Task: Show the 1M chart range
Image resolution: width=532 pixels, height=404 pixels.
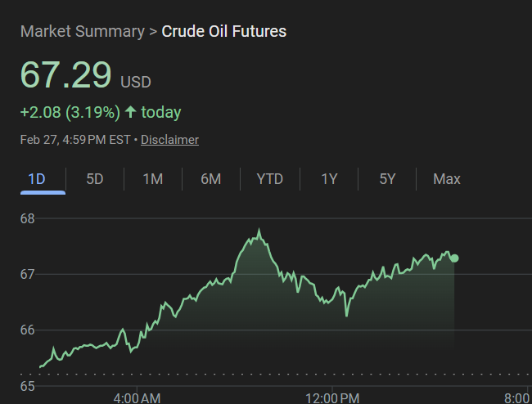Action: (x=153, y=179)
